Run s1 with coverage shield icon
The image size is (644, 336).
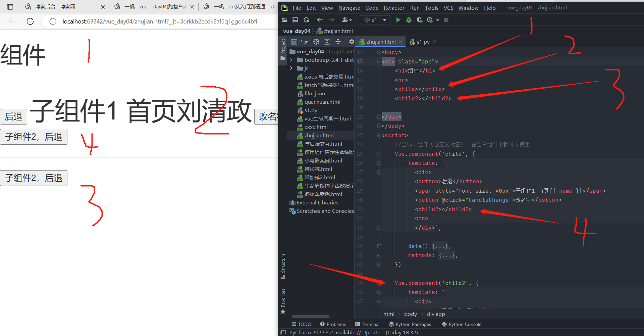[420, 20]
